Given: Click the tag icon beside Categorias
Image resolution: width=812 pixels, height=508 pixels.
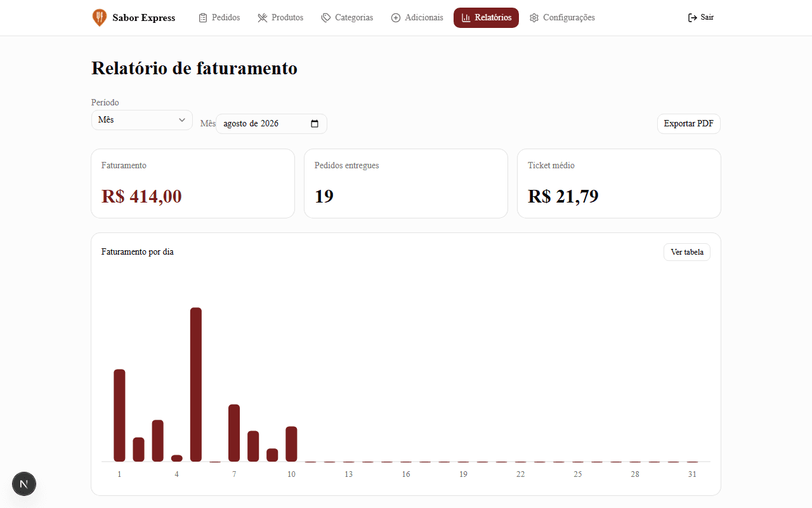Looking at the screenshot, I should (x=326, y=18).
